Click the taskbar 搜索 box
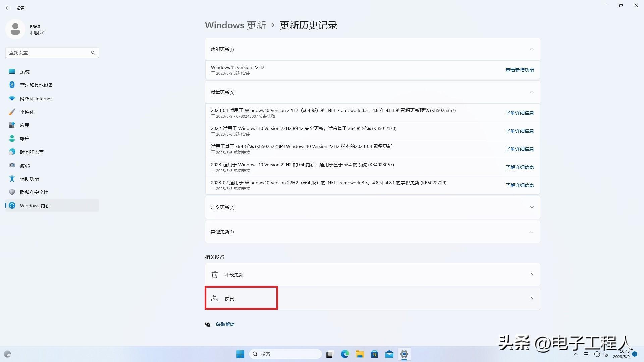Image resolution: width=644 pixels, height=362 pixels. 285,354
